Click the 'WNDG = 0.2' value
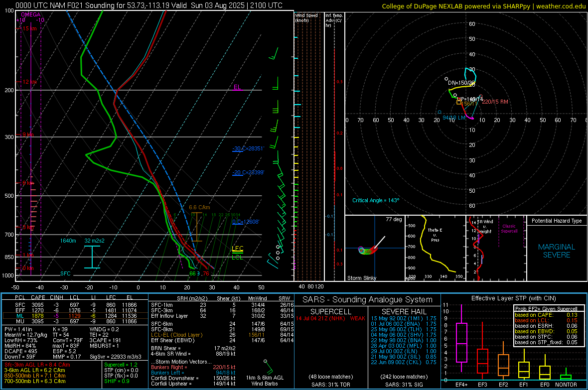Screen dimensions: 588x390 [x=104, y=329]
